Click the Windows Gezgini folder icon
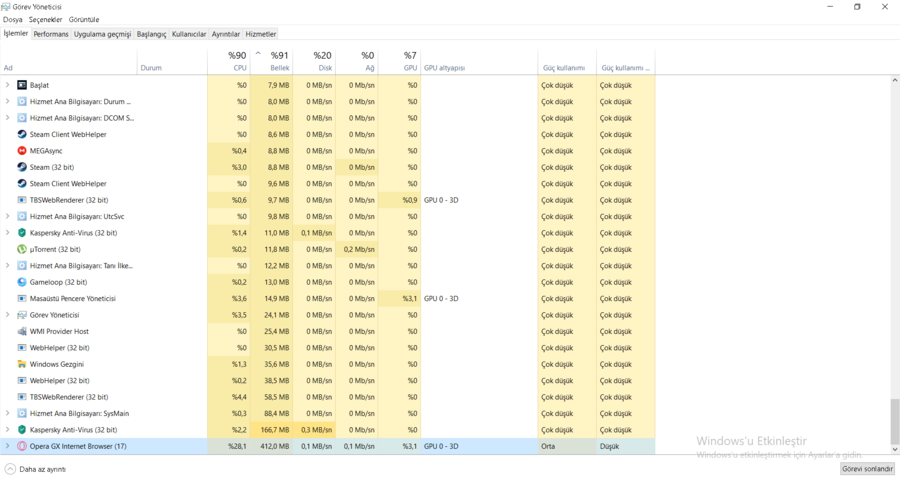The height and width of the screenshot is (483, 900). [x=22, y=364]
